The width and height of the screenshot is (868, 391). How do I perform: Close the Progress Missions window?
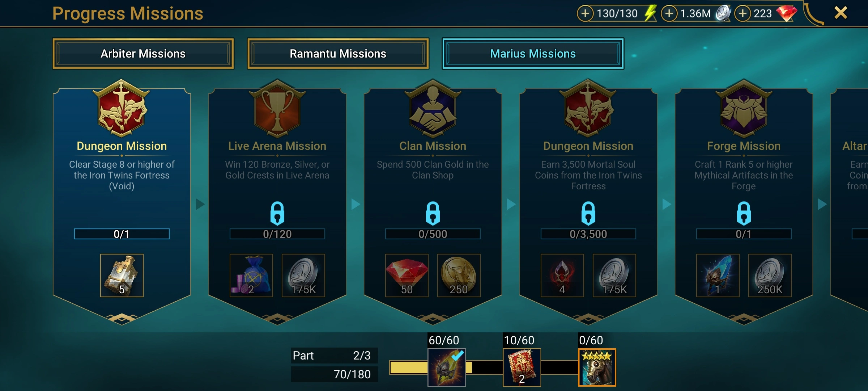pos(841,13)
